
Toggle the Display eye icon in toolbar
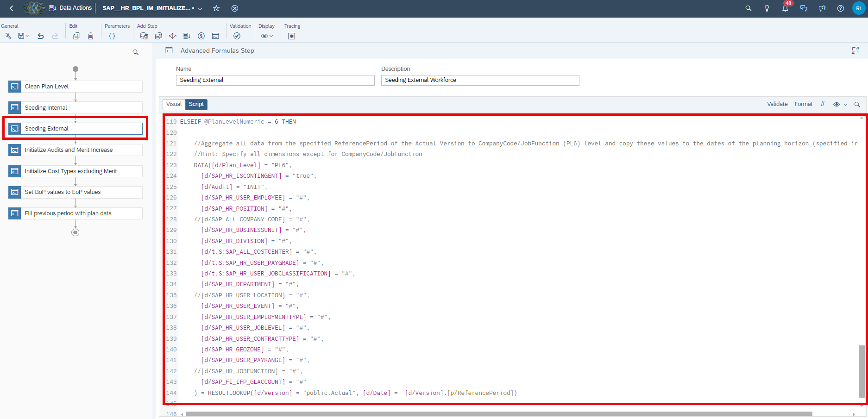[264, 36]
